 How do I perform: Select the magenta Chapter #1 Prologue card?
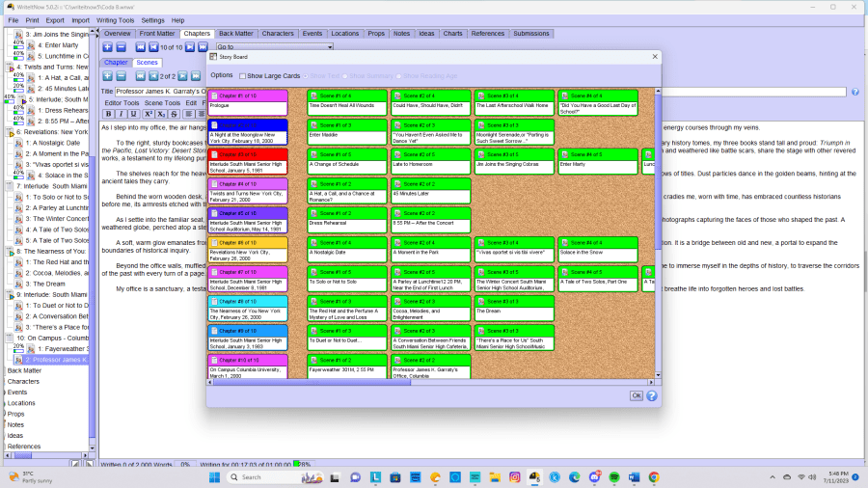pyautogui.click(x=248, y=101)
